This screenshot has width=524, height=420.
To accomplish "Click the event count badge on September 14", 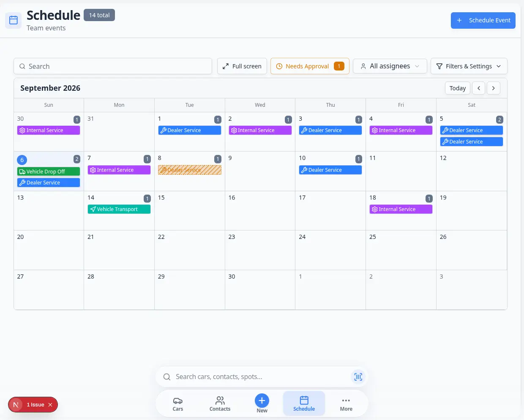I will click(147, 198).
